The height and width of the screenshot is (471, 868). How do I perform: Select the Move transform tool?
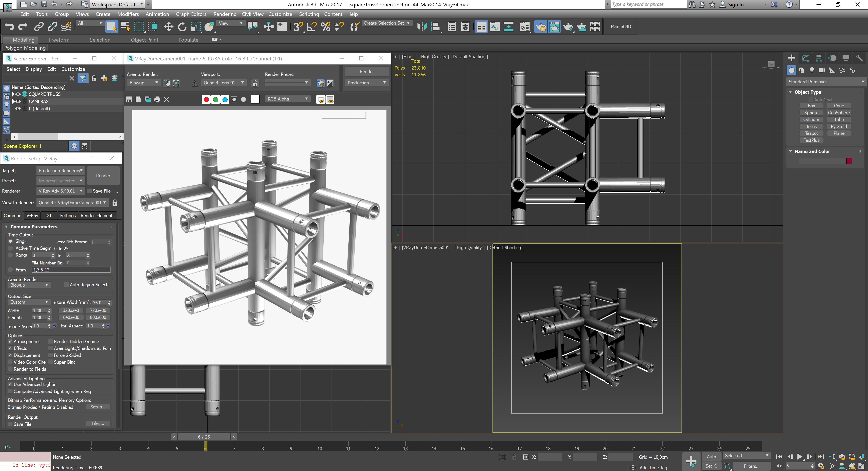(168, 27)
